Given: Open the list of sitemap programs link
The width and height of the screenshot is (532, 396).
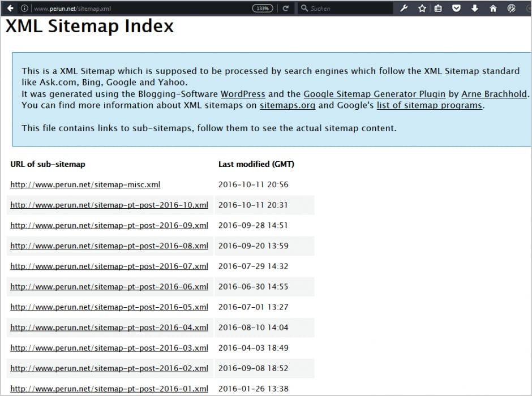Looking at the screenshot, I should 429,105.
